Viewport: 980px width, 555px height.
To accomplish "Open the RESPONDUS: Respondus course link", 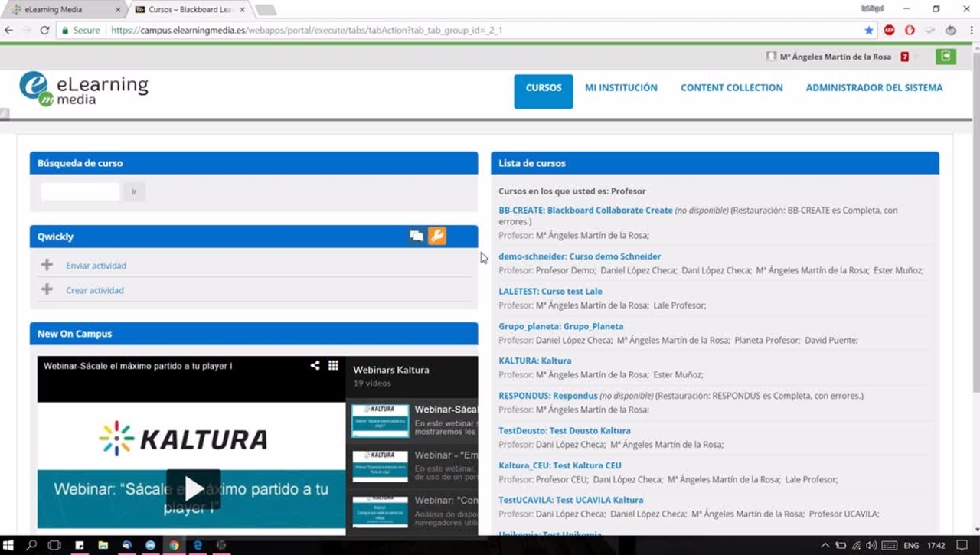I will pos(548,396).
